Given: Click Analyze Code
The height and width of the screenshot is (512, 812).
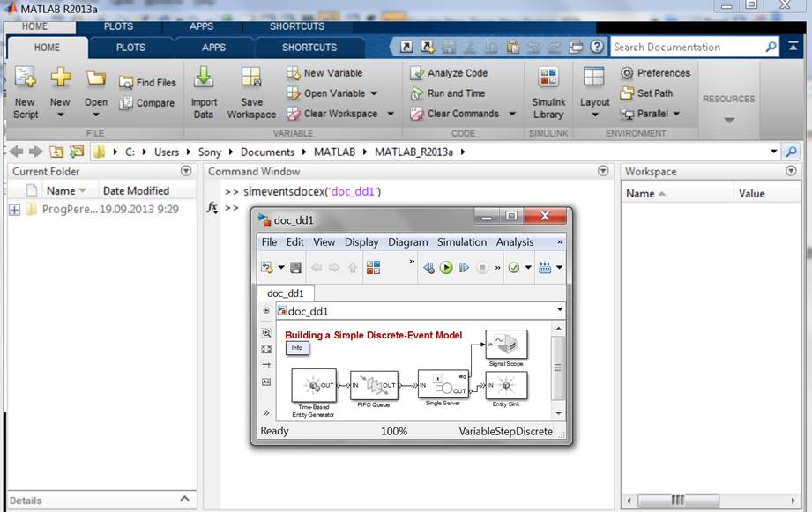Looking at the screenshot, I should click(449, 73).
